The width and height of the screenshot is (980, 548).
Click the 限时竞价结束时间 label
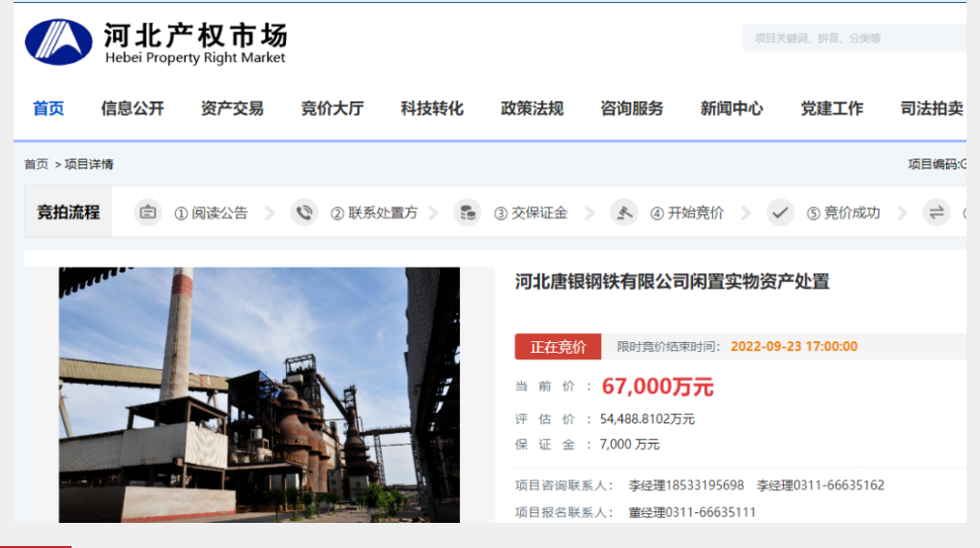tap(669, 347)
